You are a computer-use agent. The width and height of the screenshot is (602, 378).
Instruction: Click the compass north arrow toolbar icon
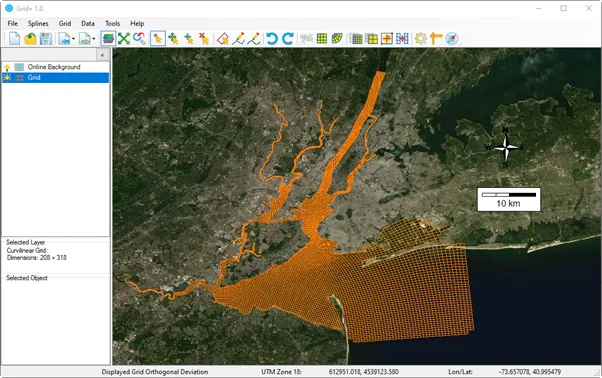point(452,38)
